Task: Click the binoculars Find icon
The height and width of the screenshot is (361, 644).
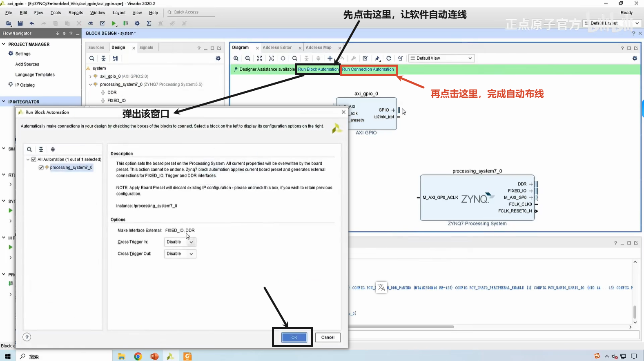Action: coord(91,23)
